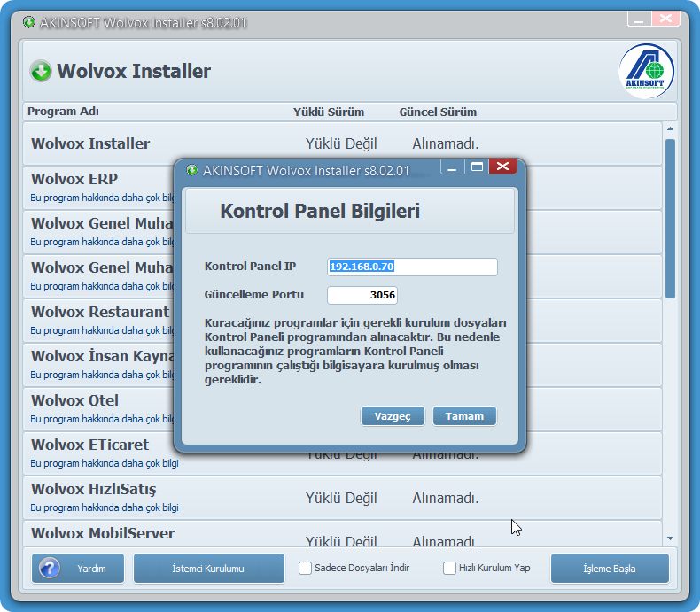Screen dimensions: 700x612
Task: Select the Wolvox HızlıSatış row title
Action: (93, 489)
